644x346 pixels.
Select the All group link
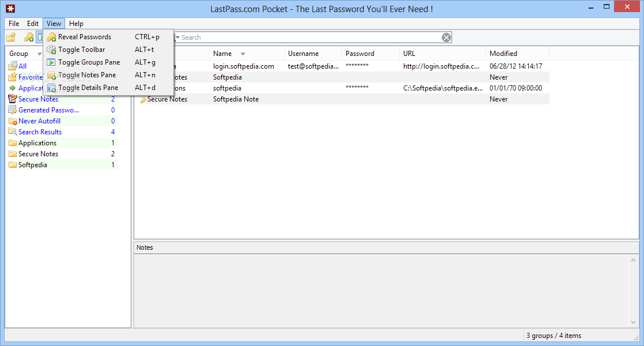(x=22, y=66)
